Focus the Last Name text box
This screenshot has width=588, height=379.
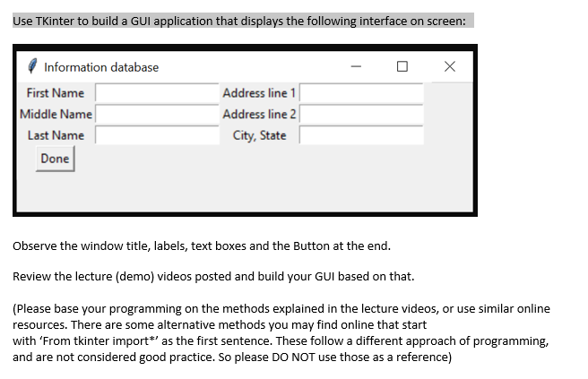pos(157,135)
